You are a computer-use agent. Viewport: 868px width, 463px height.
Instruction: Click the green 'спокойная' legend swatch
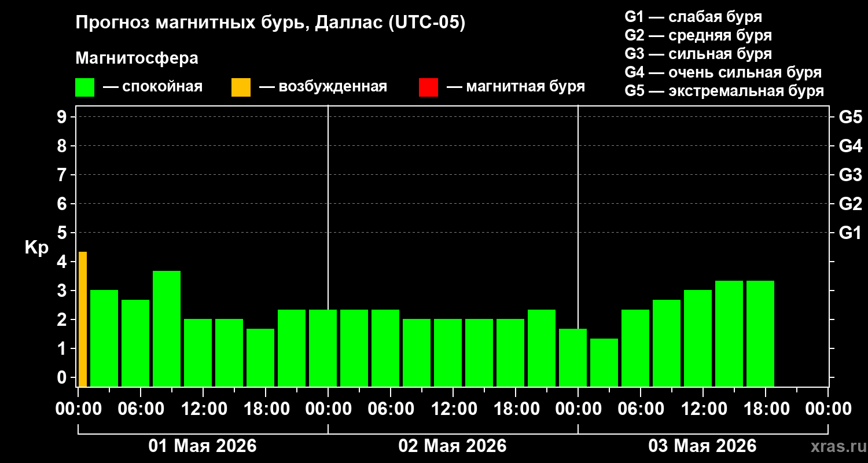[x=84, y=87]
